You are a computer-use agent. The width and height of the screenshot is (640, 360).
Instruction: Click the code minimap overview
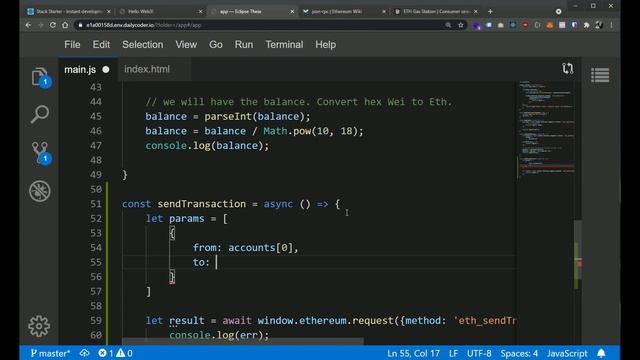click(546, 131)
